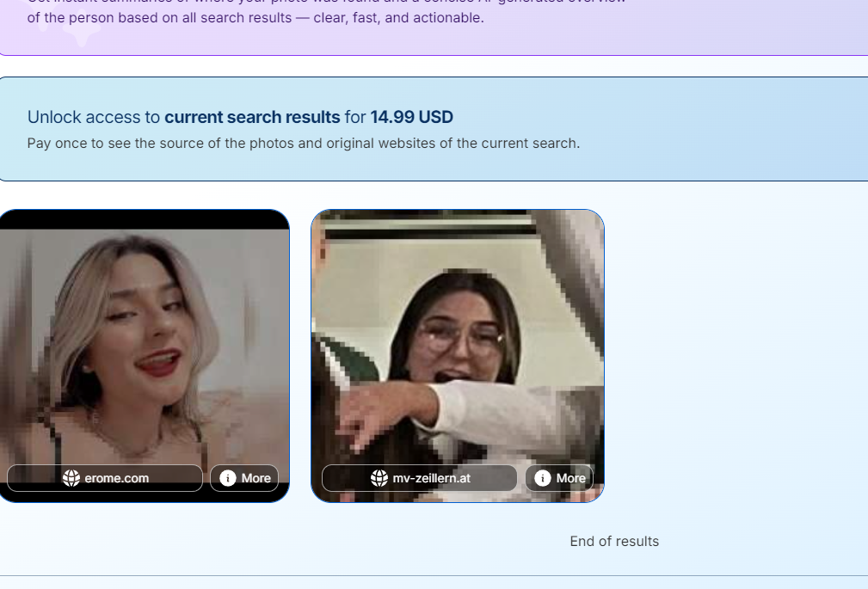The width and height of the screenshot is (868, 589).
Task: Click the 'clear, fast, and actionable' text line
Action: click(x=255, y=18)
